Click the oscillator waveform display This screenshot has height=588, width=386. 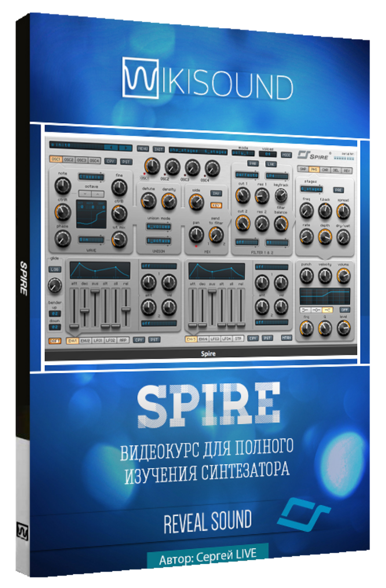(91, 214)
